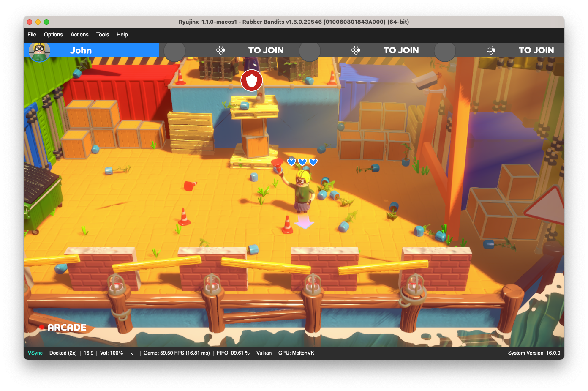Image resolution: width=588 pixels, height=391 pixels.
Task: Open the Actions menu
Action: coord(79,35)
